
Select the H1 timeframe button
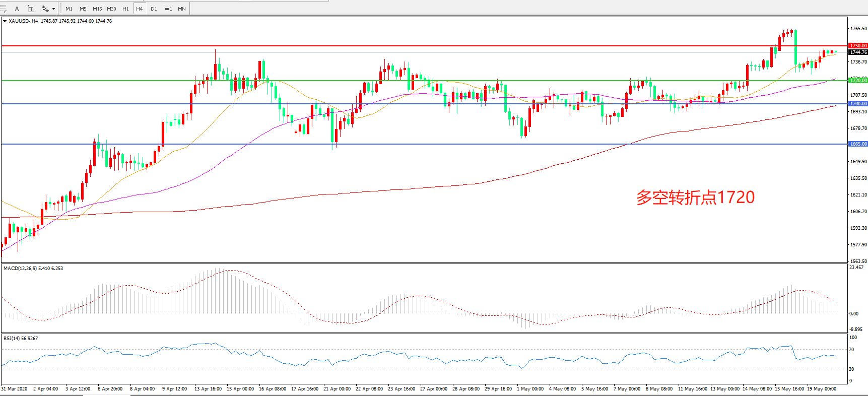[x=125, y=9]
